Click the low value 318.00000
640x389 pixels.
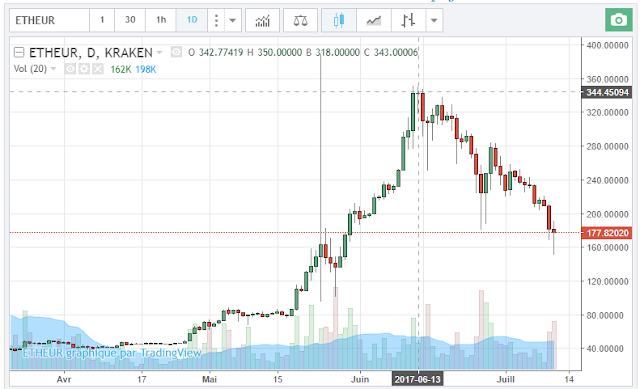pos(337,52)
